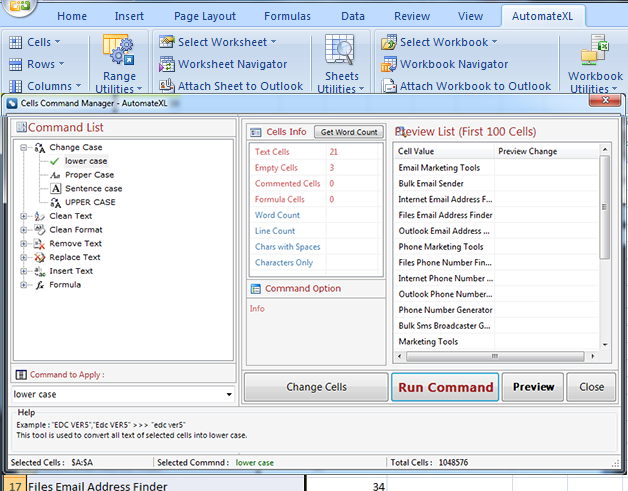Collapse the Change Case tree node
This screenshot has height=491, width=628.
click(24, 147)
